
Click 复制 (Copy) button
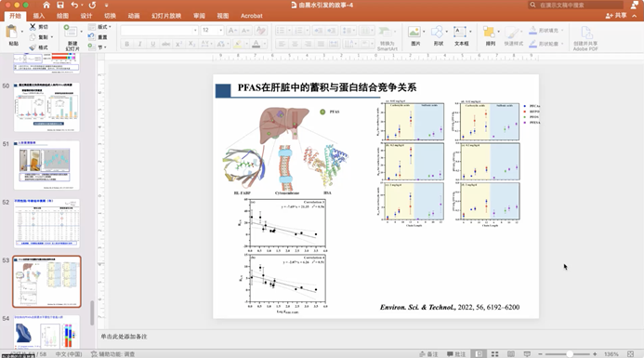[x=40, y=37]
